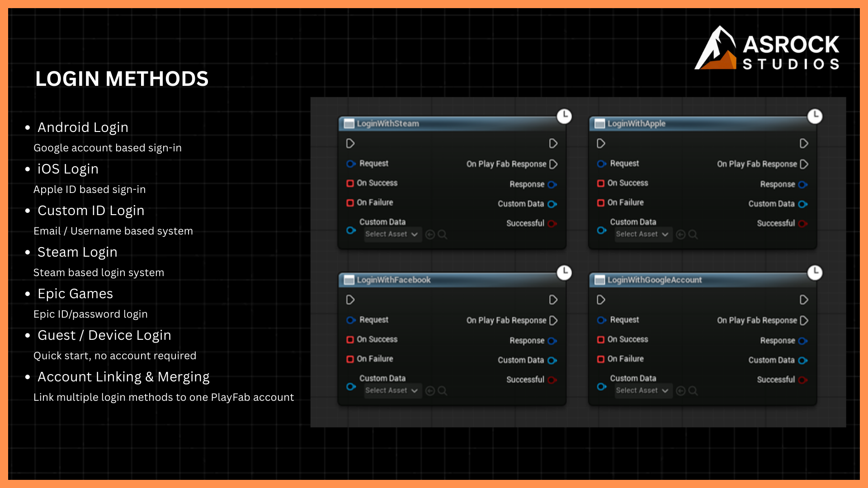Click the LoginWithGoogleAccount output execution pin
868x488 pixels.
pyautogui.click(x=803, y=300)
